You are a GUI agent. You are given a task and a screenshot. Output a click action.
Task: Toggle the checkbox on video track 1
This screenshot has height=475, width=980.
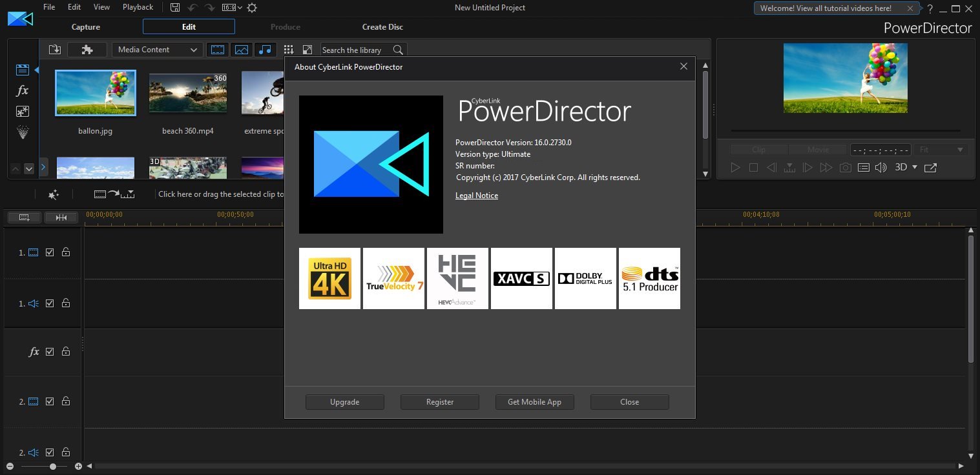[50, 252]
